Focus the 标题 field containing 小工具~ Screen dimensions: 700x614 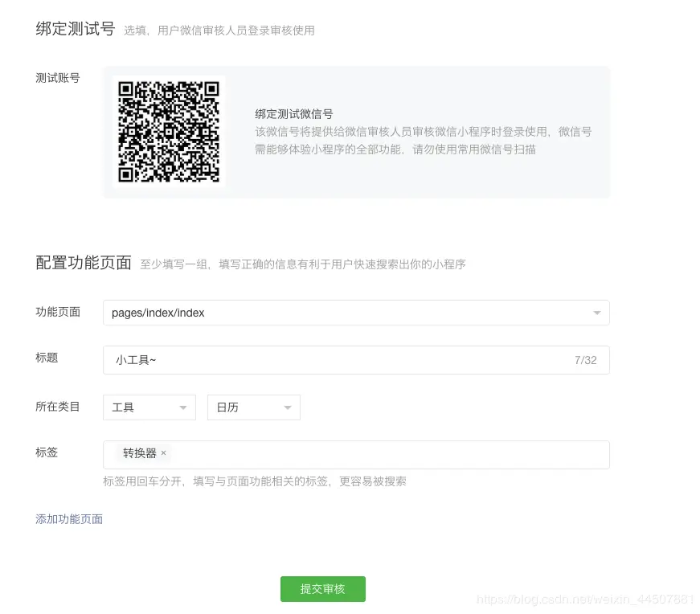click(321, 360)
